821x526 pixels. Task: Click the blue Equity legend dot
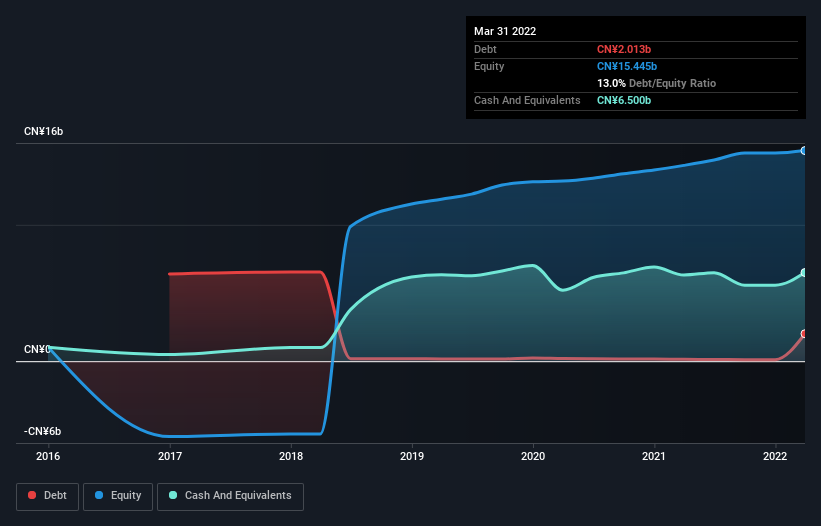99,495
